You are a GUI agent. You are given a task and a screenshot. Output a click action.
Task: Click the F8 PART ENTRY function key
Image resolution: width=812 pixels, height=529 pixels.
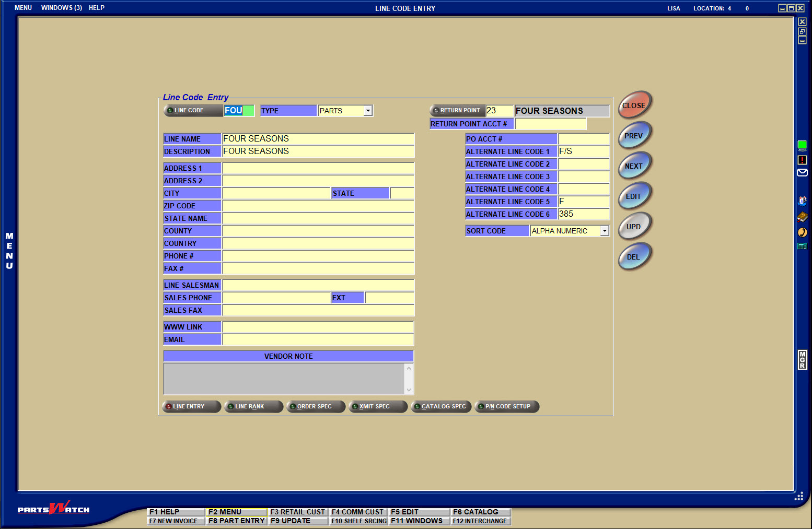[x=236, y=521]
